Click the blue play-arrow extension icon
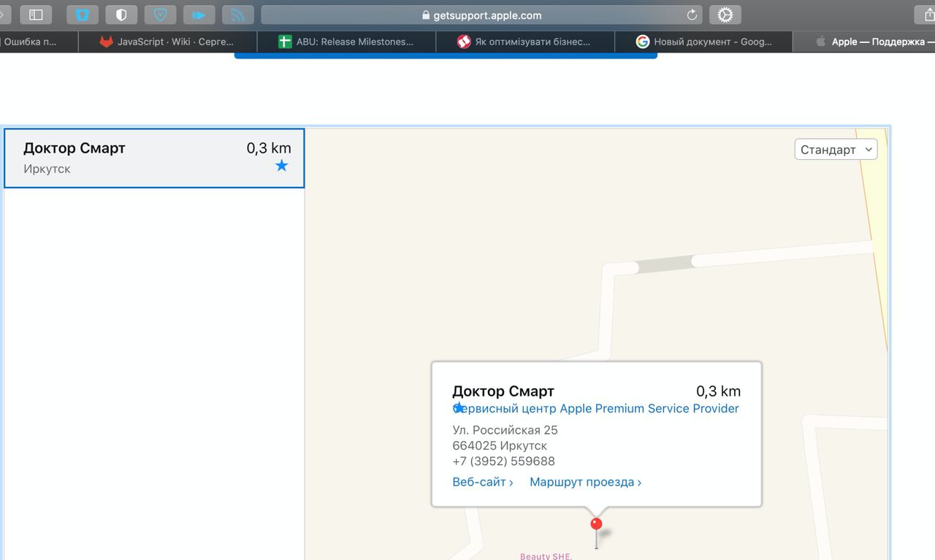This screenshot has width=935, height=560. (199, 15)
